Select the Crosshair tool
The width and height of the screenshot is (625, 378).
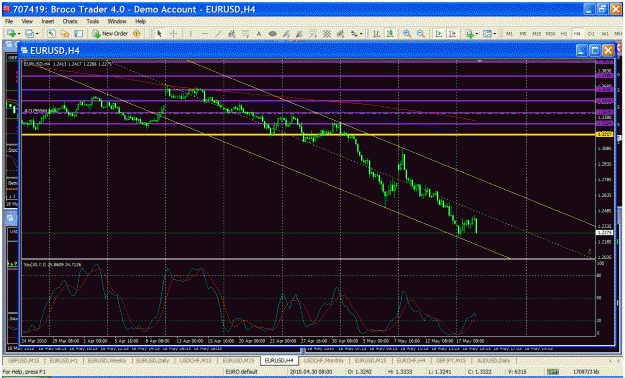tap(173, 34)
